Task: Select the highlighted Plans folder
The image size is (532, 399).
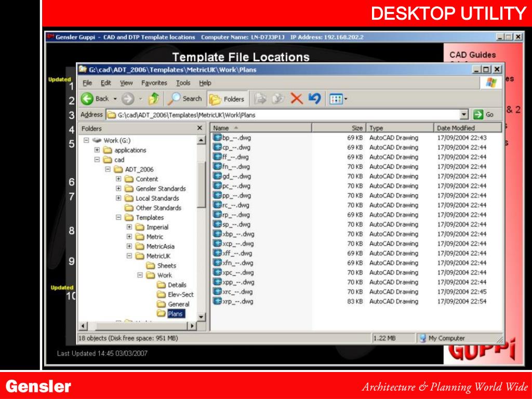Action: pyautogui.click(x=176, y=313)
